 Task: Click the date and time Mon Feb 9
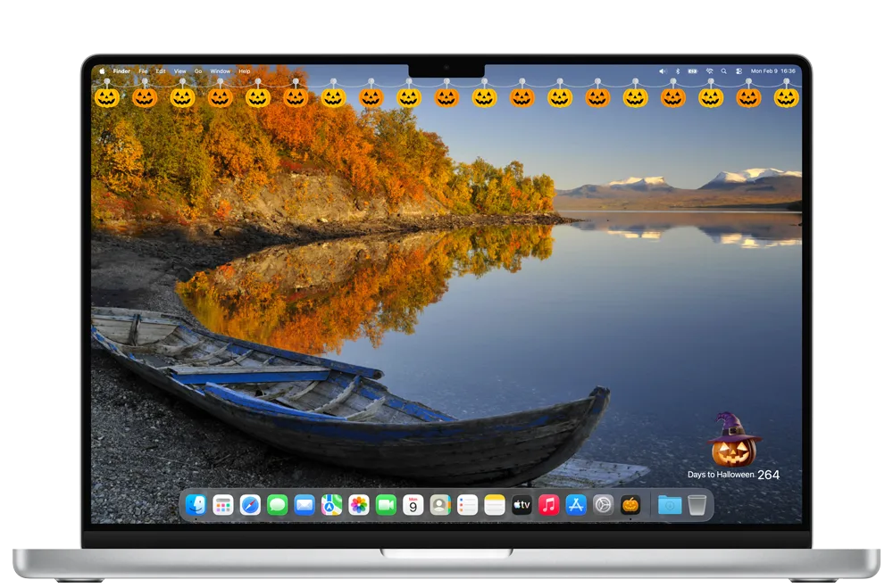(772, 71)
